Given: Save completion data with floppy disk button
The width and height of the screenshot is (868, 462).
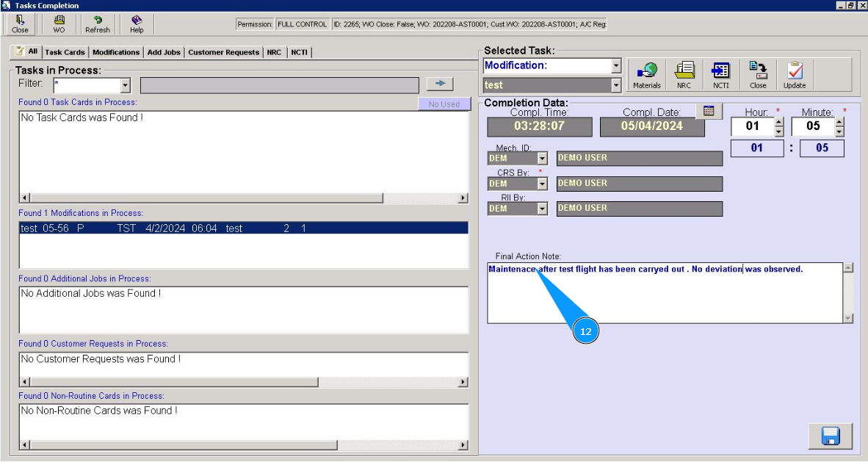Looking at the screenshot, I should 831,436.
